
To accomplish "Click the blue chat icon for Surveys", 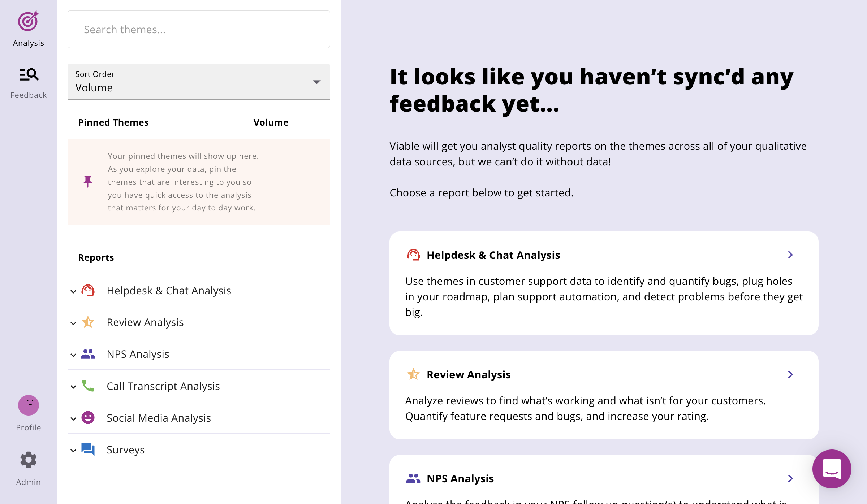I will pyautogui.click(x=88, y=449).
